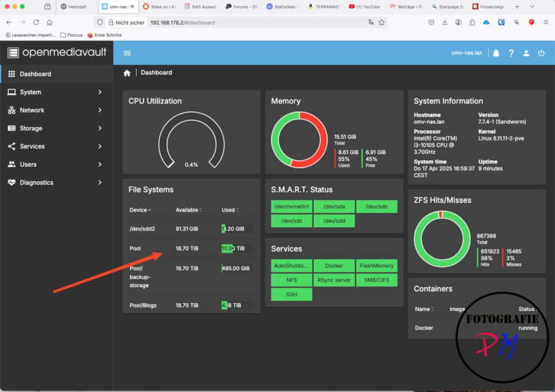Open a new browser tab with plus

tap(517, 6)
